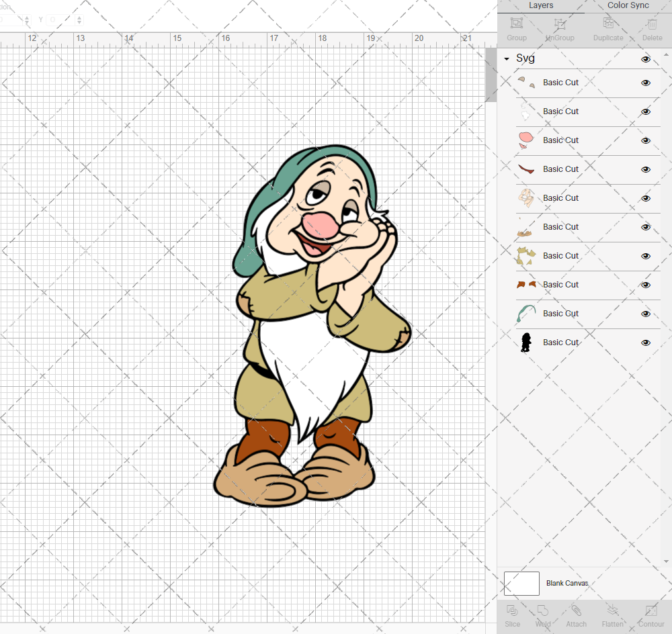Click the canvas vertical scrollbar thumb
The image size is (672, 634).
pyautogui.click(x=491, y=75)
